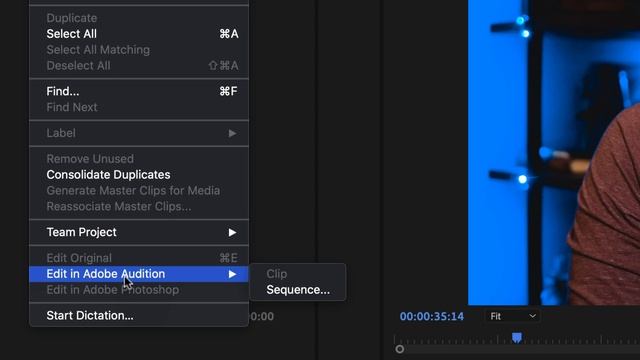Click the circular zoom scroll handle

(400, 349)
